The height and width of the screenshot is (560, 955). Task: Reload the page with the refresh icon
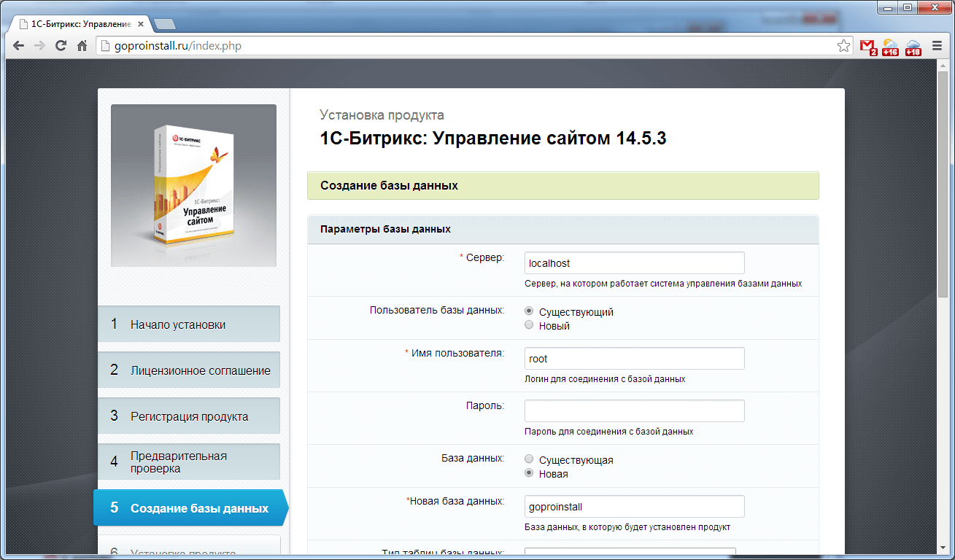click(x=61, y=46)
